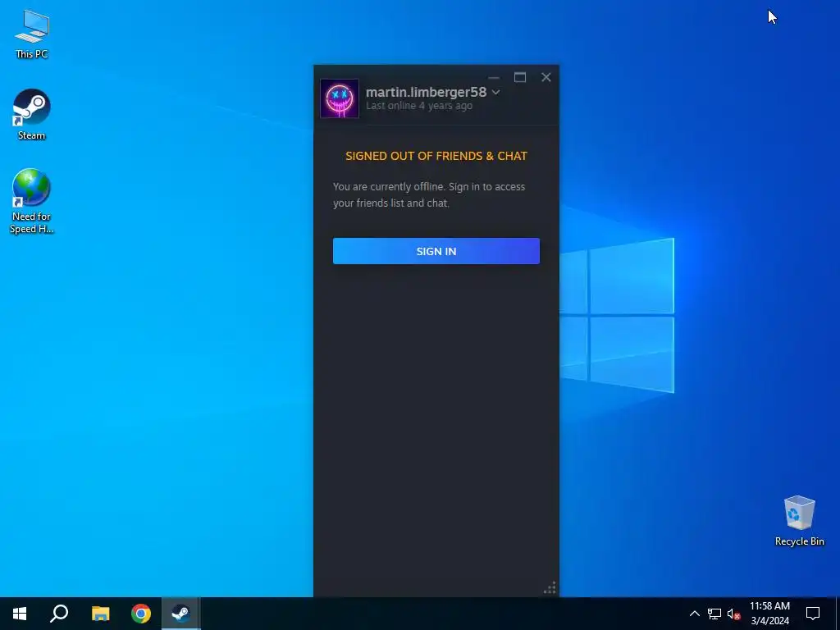Open the Windows Start menu
Screen dimensions: 840x630
point(20,614)
